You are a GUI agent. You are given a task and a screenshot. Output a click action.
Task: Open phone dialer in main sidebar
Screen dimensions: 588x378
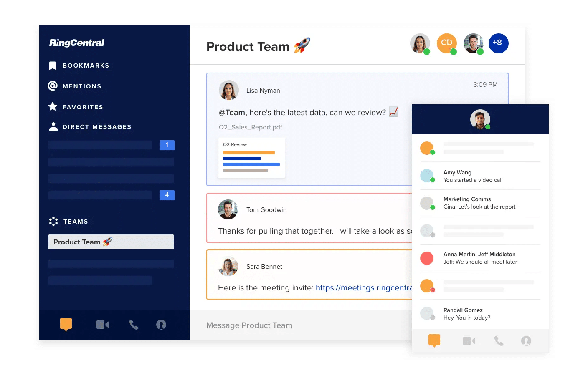click(134, 325)
